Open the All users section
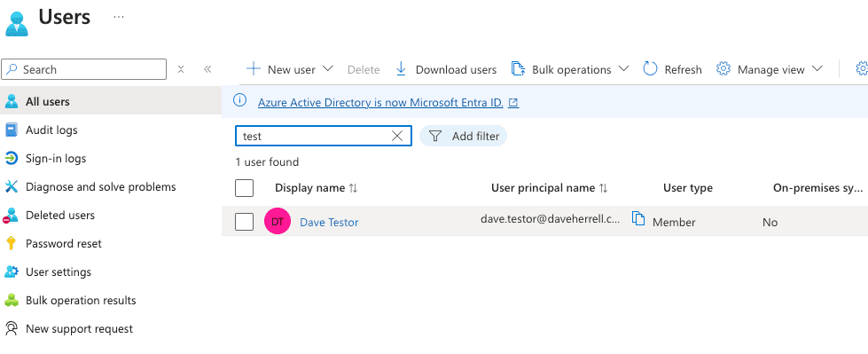Image resolution: width=868 pixels, height=354 pixels. pyautogui.click(x=111, y=101)
